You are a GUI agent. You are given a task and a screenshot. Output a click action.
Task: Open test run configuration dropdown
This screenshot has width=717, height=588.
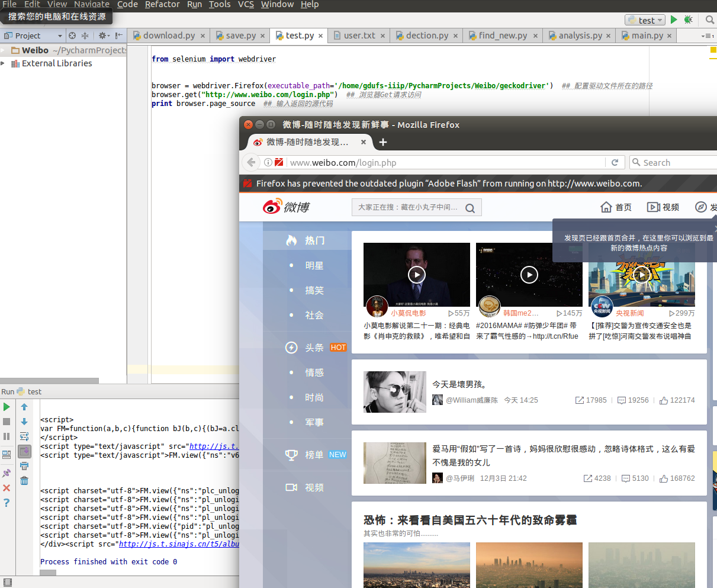645,20
